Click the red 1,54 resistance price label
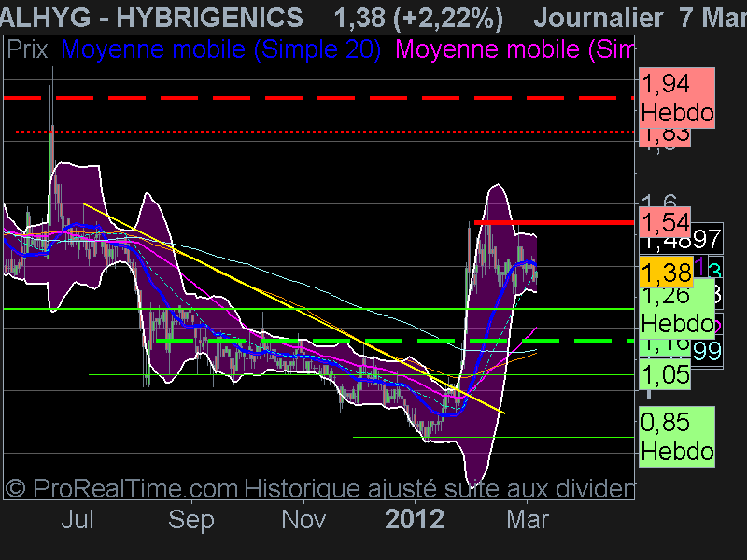 (665, 222)
